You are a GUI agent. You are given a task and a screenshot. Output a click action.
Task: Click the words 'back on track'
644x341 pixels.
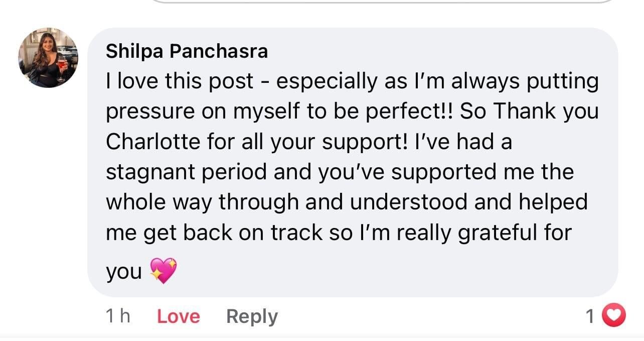252,232
